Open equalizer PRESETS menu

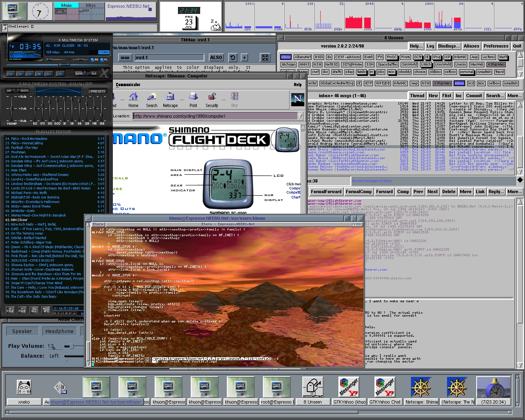coord(98,91)
